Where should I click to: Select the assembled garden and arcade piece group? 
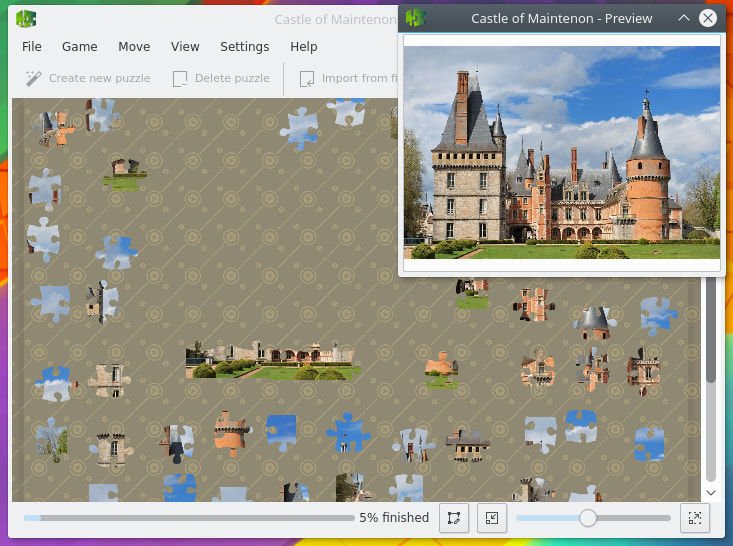[x=273, y=360]
